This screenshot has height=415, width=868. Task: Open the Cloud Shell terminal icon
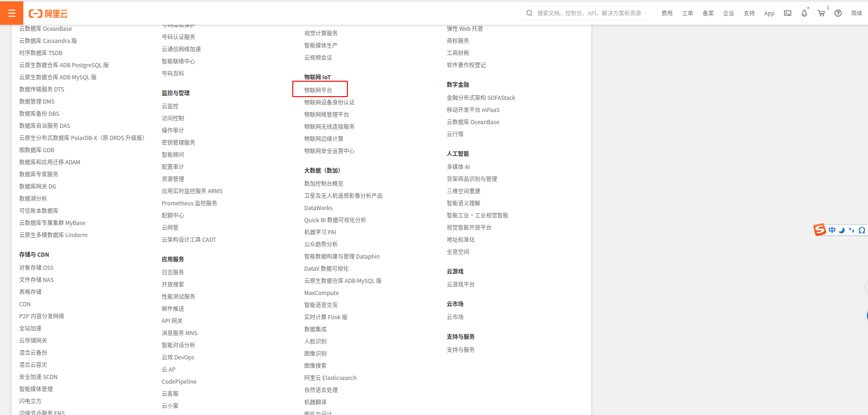788,13
